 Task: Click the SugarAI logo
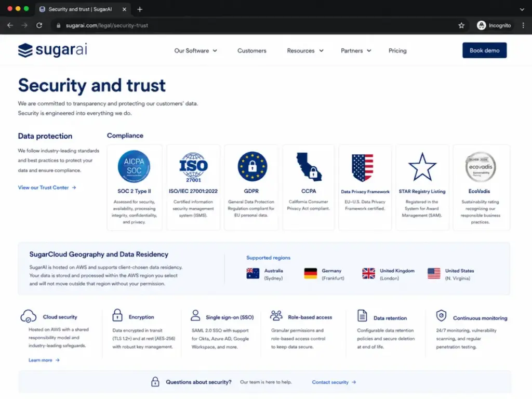coord(52,50)
